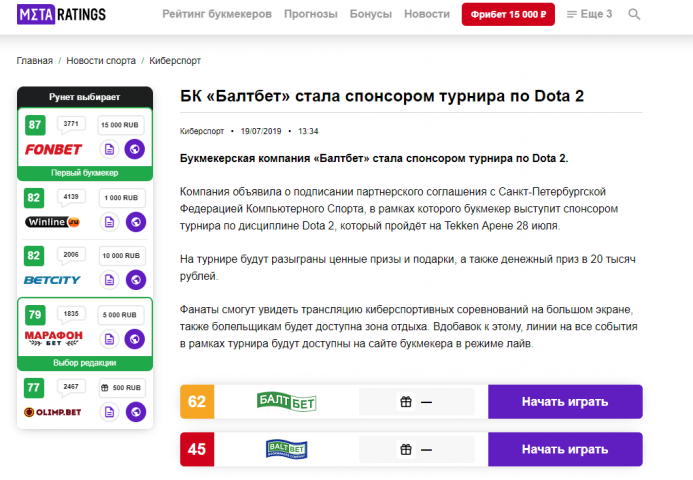Image resolution: width=693 pixels, height=480 pixels.
Task: Go to Киберспорт breadcrumb
Action: (x=175, y=61)
